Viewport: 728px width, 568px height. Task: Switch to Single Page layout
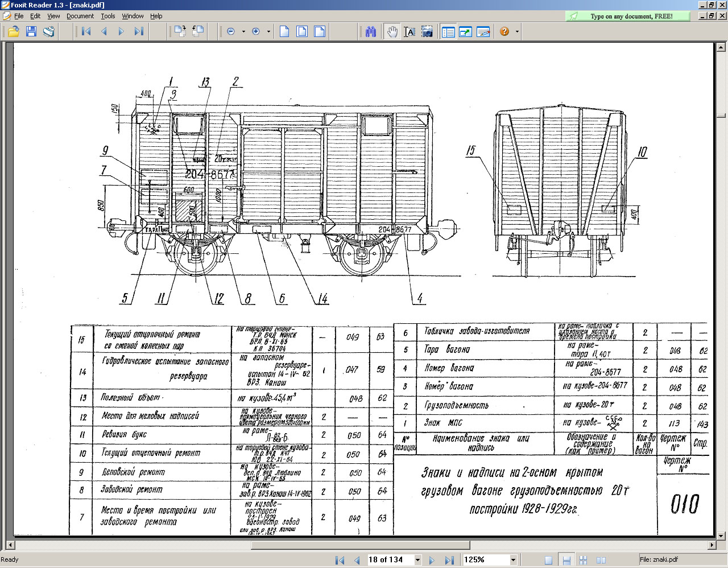coord(548,560)
